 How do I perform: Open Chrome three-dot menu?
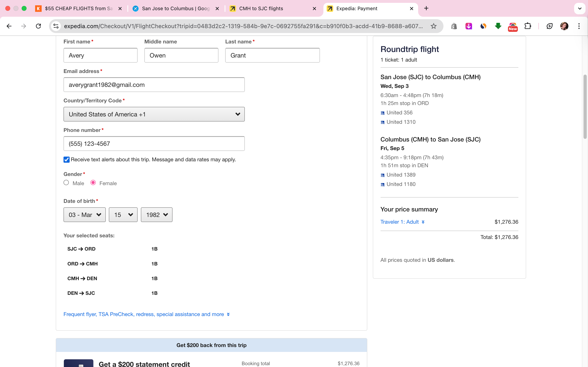click(579, 26)
